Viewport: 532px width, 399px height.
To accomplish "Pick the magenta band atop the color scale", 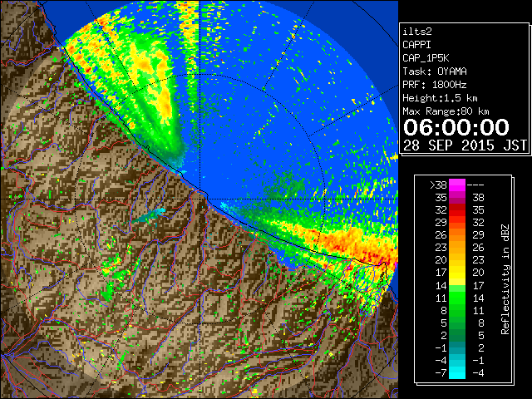I will tap(457, 185).
